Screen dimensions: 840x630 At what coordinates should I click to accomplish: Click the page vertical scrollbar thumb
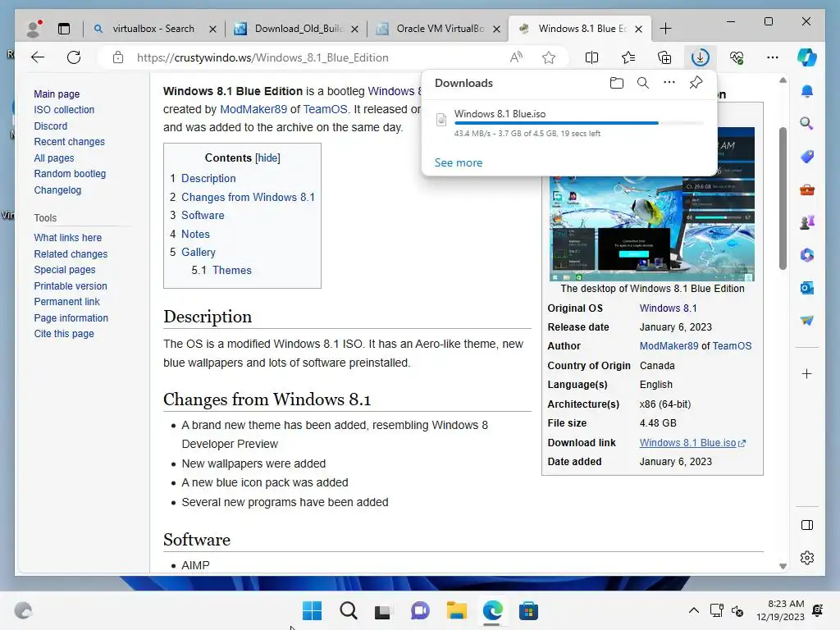coord(783,199)
